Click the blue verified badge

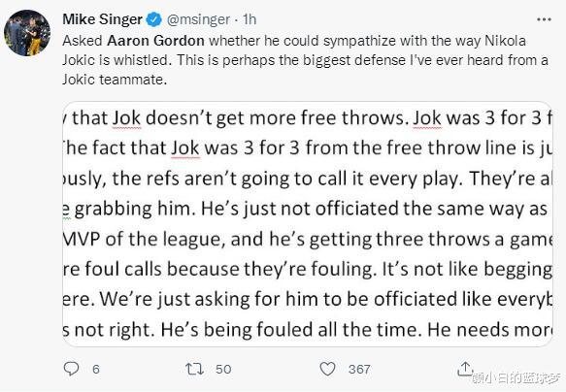tap(153, 19)
